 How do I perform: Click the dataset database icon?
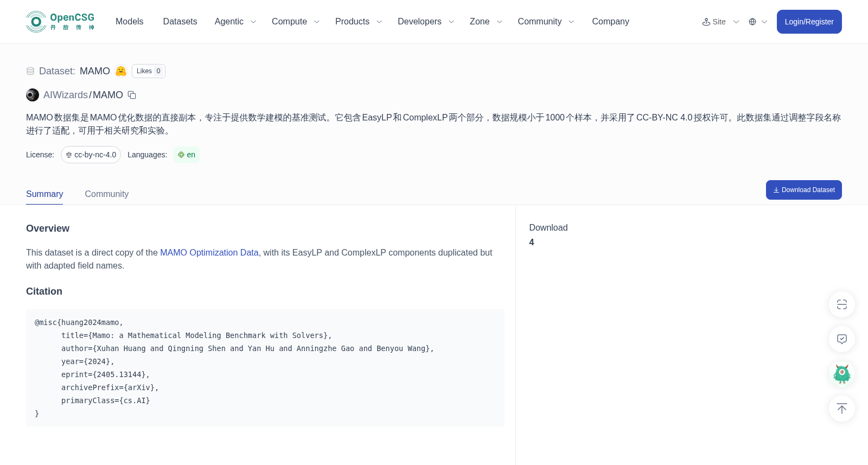[30, 71]
